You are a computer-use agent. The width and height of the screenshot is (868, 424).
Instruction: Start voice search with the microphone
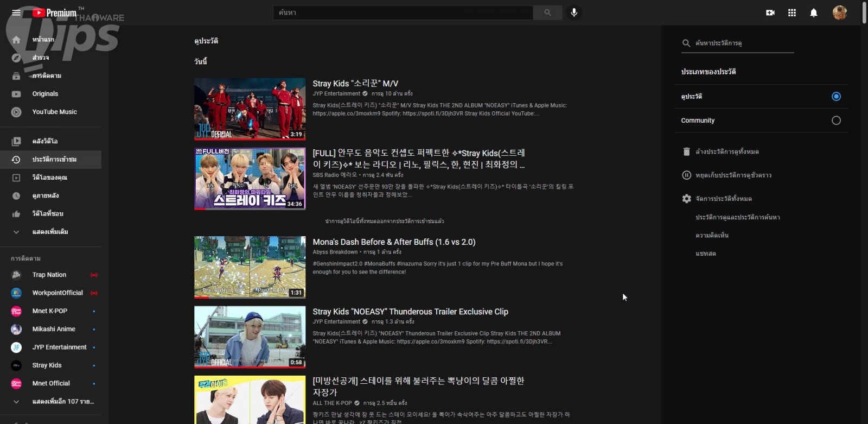574,12
